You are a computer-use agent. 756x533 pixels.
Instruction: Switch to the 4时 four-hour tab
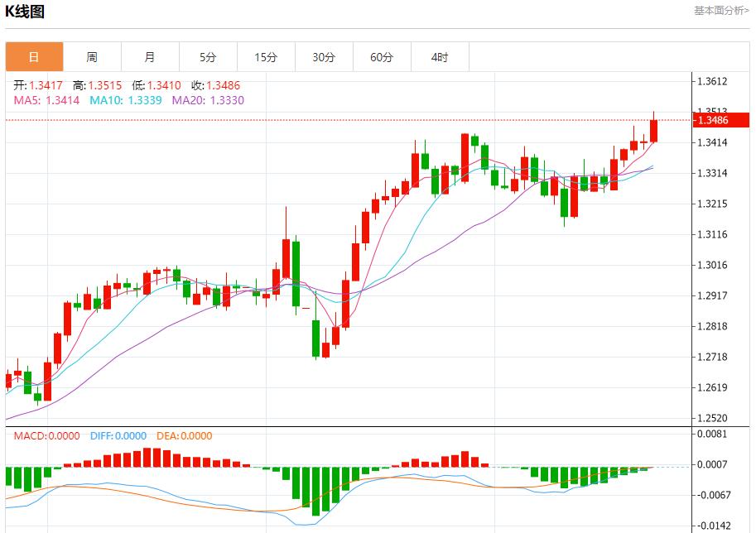pos(440,57)
